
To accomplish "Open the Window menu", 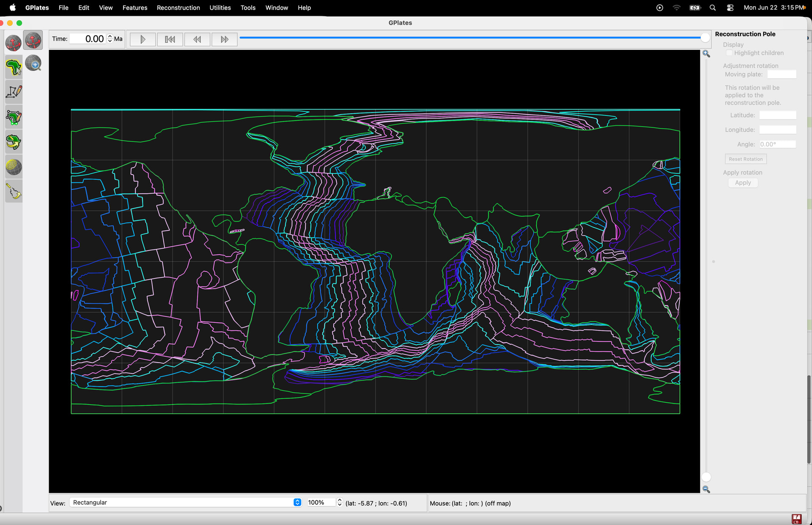I will [277, 8].
